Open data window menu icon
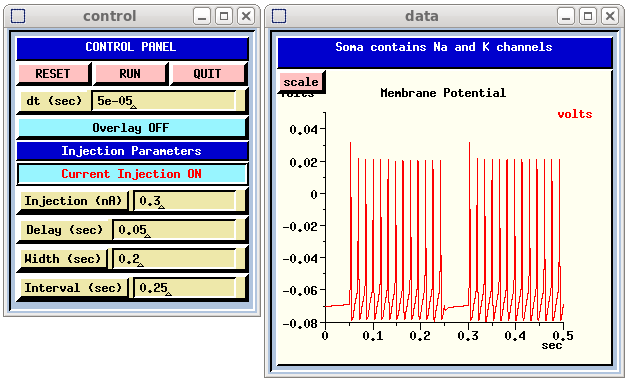The image size is (625, 382). click(279, 16)
